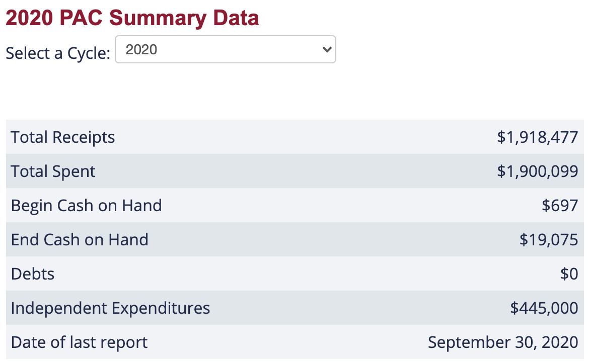The width and height of the screenshot is (589, 364).
Task: Click the $19,075 ending cash value
Action: point(549,239)
